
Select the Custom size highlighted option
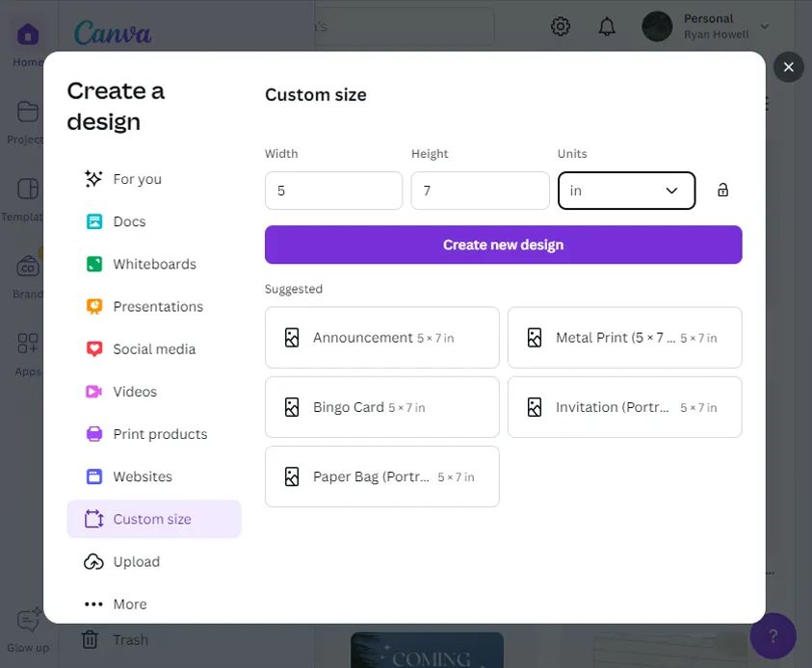pyautogui.click(x=149, y=519)
